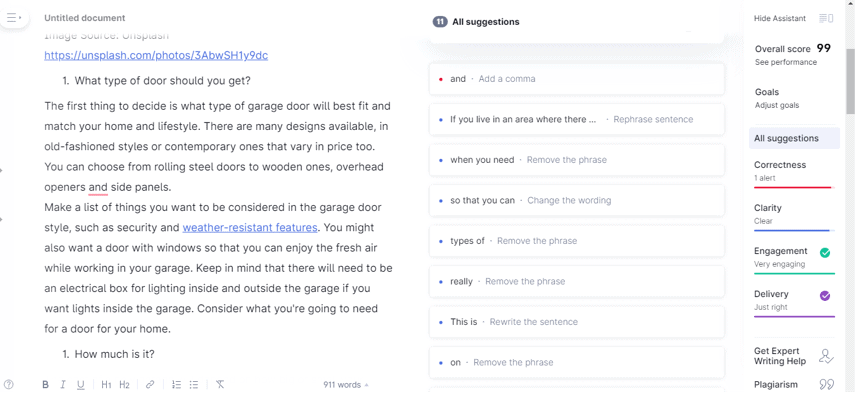Open the hamburger menu icon

click(13, 18)
